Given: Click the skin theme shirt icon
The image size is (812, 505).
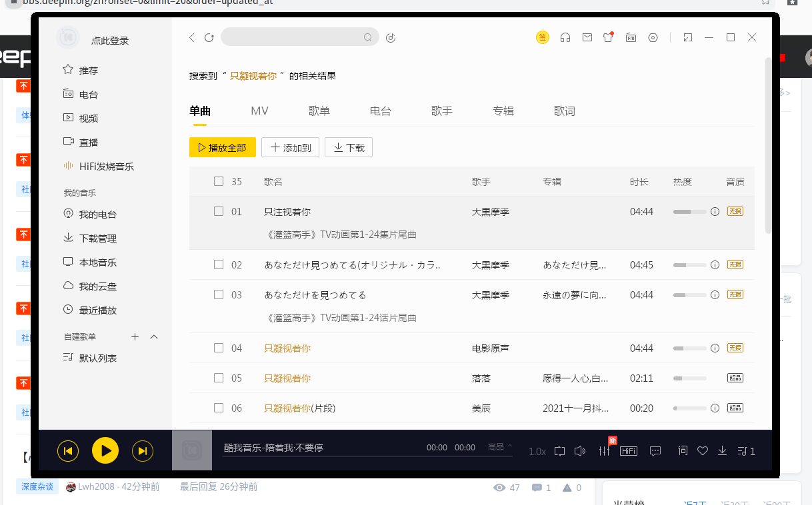Looking at the screenshot, I should click(x=608, y=38).
